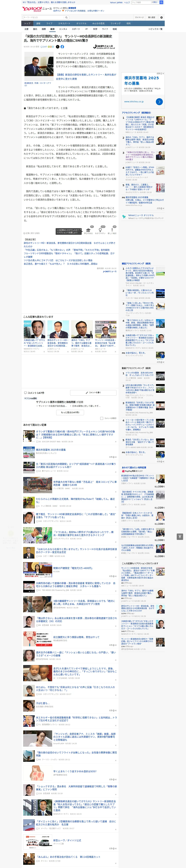Open the エンタメ category
186x868 pixels.
(63, 29)
